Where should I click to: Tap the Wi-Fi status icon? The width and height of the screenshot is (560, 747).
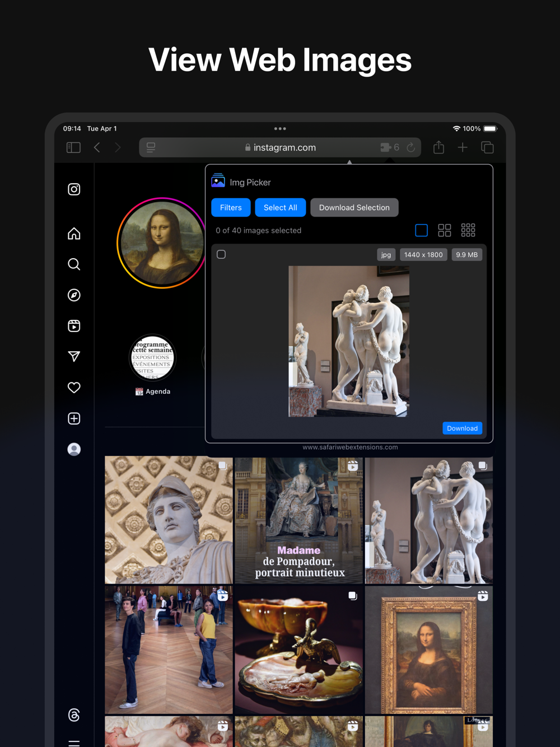pyautogui.click(x=456, y=129)
